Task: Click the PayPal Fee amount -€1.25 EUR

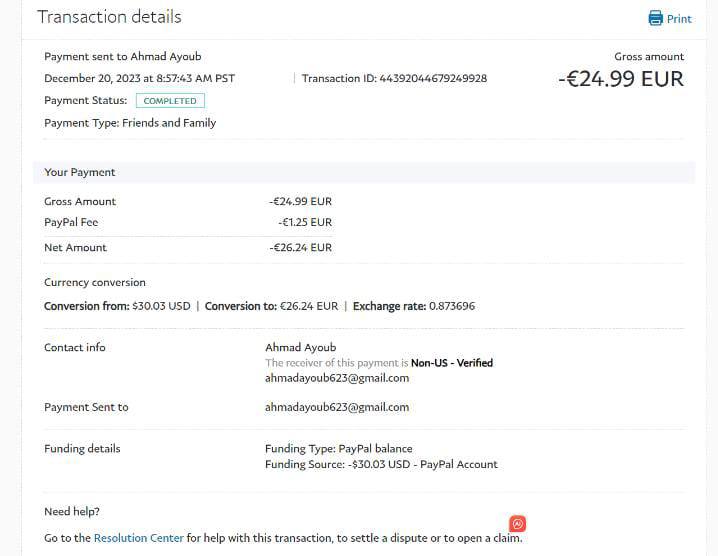Action: pyautogui.click(x=305, y=222)
